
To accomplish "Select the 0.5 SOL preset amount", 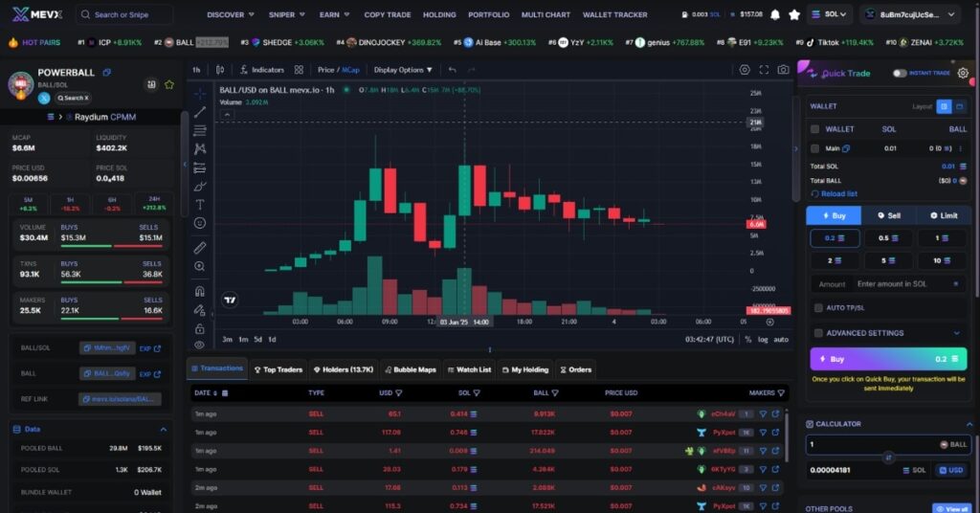I will coord(888,238).
